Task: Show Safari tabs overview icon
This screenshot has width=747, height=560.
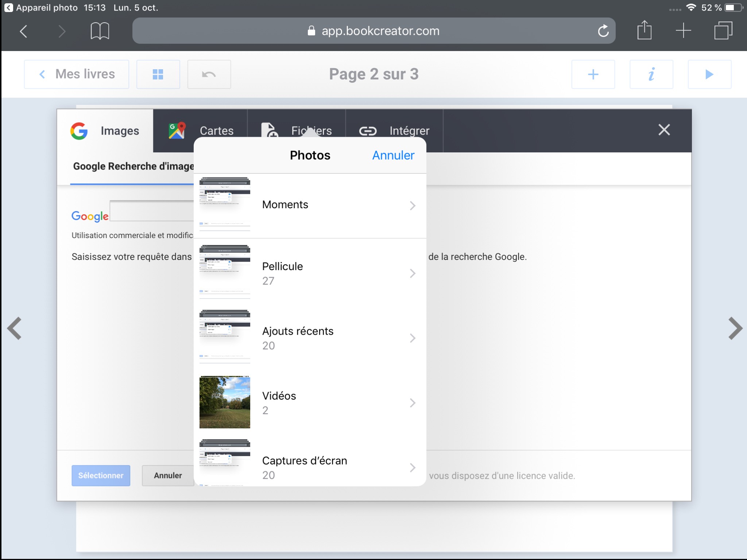Action: [723, 31]
